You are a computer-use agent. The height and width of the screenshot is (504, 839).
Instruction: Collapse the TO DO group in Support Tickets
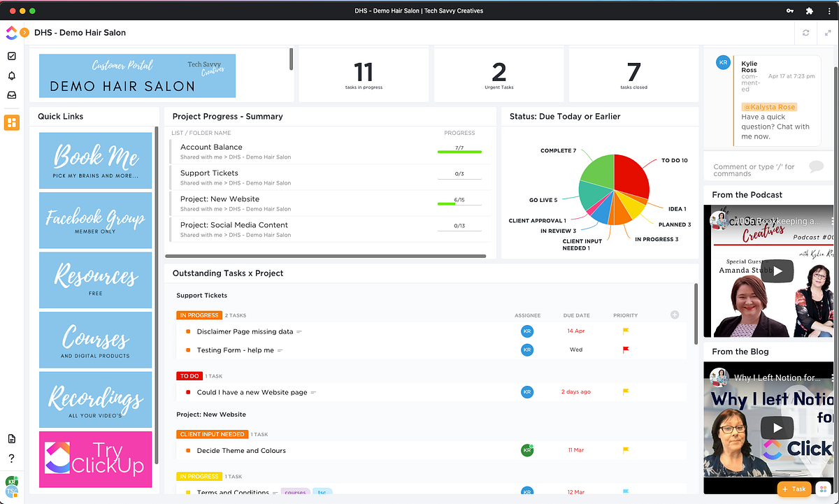(x=188, y=376)
